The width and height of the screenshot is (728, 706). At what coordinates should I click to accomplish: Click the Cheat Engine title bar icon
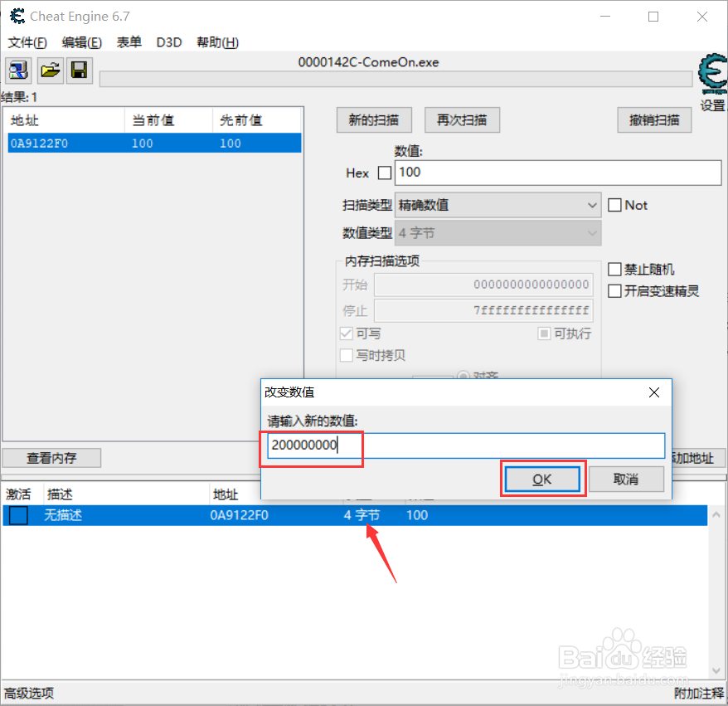[17, 17]
